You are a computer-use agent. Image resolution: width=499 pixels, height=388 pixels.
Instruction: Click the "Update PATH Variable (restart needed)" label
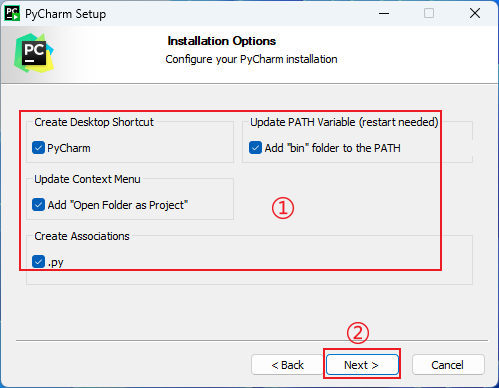[x=344, y=122]
